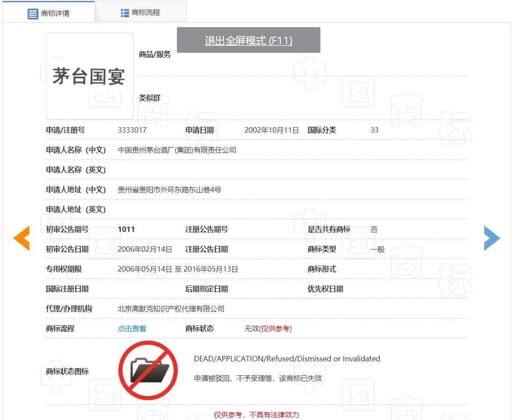
Task: Click the 申请人地址（英文） label
Action: (76, 209)
